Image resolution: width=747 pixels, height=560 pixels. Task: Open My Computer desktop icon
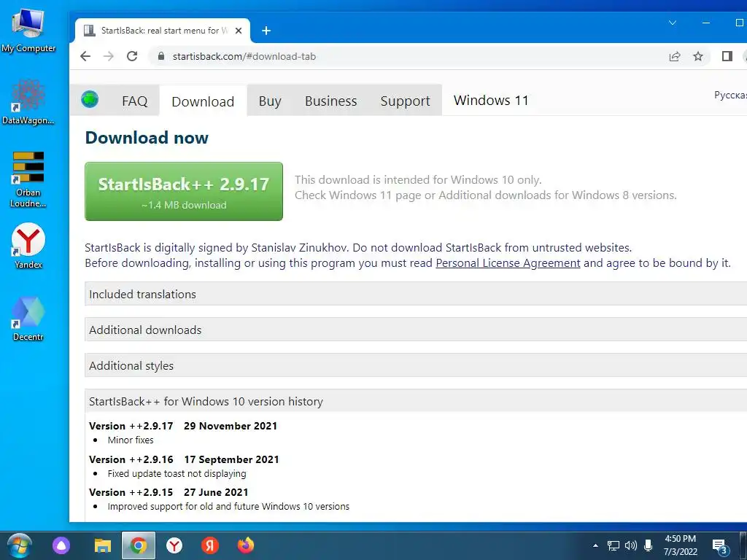(28, 31)
